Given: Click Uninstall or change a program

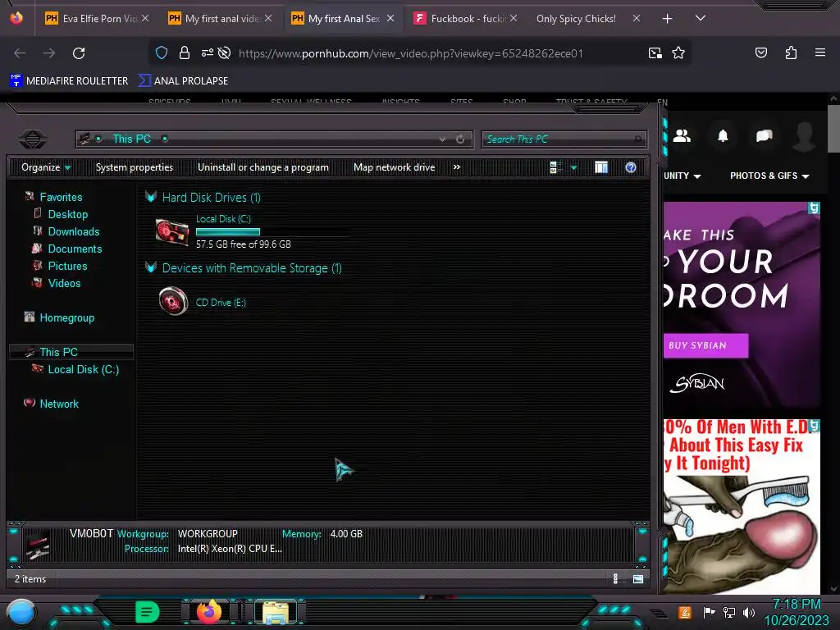Looking at the screenshot, I should (x=263, y=167).
